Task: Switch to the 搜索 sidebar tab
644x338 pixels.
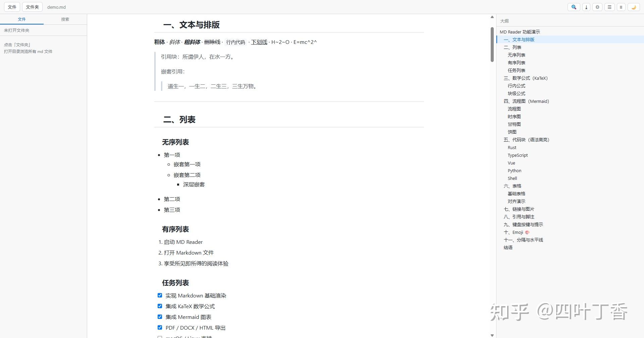Action: pos(65,19)
